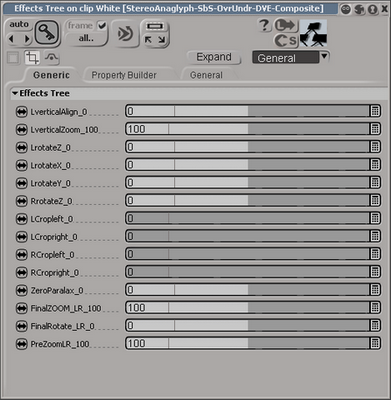The image size is (391, 400).
Task: Click the load preset icon
Action: pos(285,25)
